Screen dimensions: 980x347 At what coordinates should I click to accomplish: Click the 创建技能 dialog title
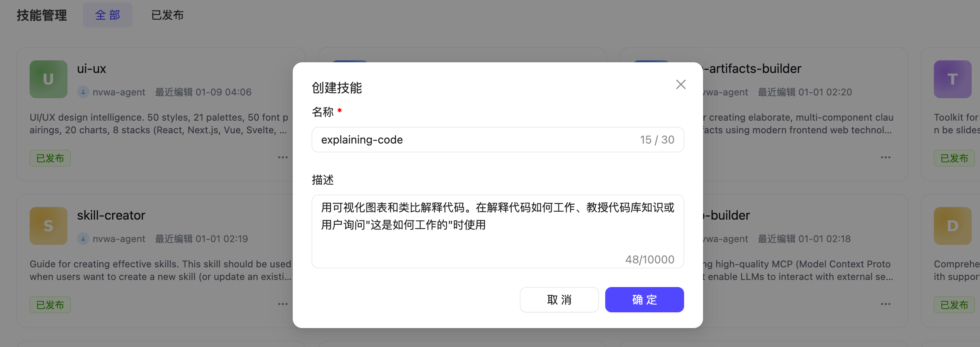point(337,88)
